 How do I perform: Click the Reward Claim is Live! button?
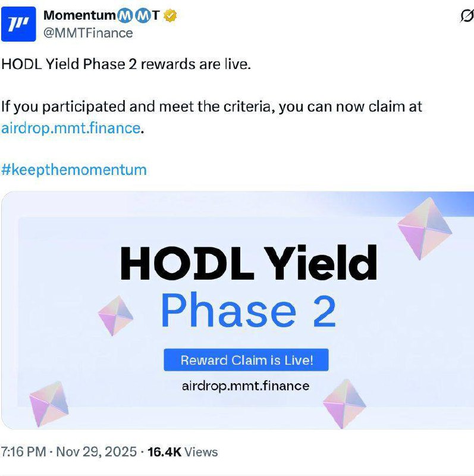(246, 360)
